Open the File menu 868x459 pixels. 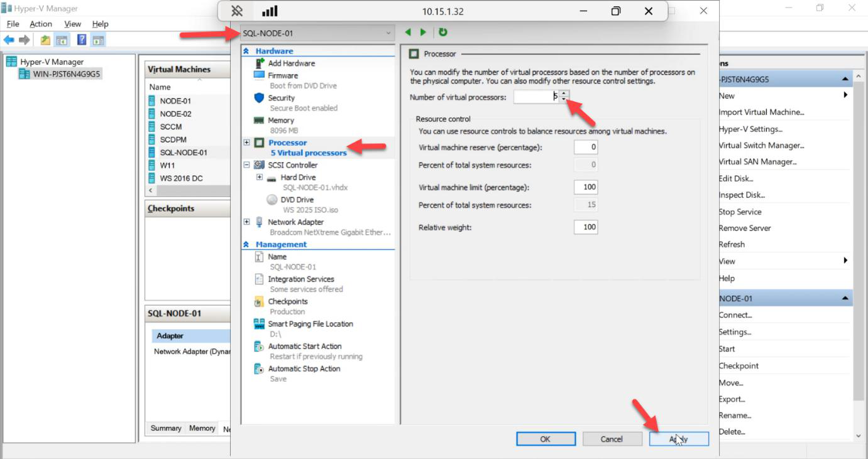pyautogui.click(x=13, y=24)
